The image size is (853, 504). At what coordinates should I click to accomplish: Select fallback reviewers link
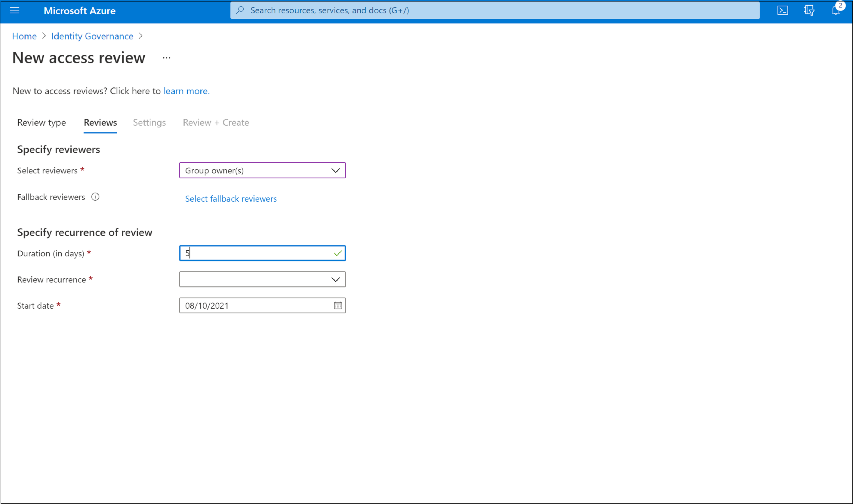pos(231,198)
